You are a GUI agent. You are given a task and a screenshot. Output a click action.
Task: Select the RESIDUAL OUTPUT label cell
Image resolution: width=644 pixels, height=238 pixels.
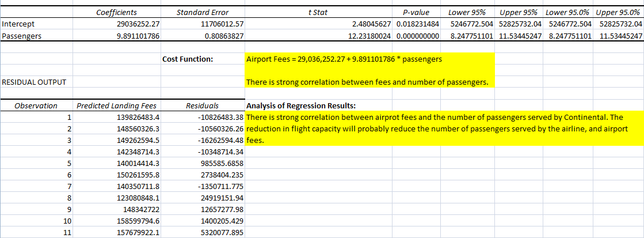33,82
